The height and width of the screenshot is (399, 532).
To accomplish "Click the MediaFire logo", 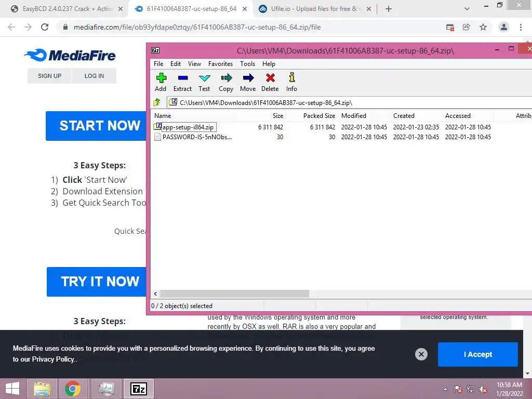I will [x=70, y=55].
